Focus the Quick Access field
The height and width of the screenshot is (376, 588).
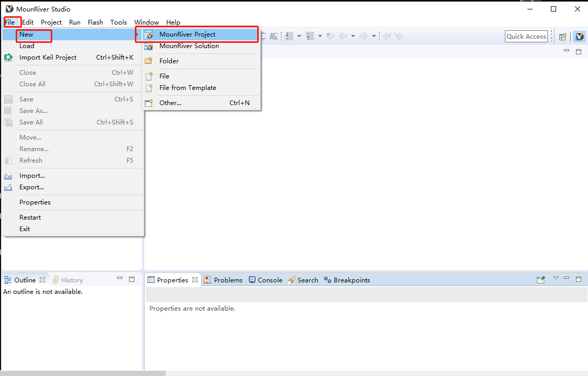(526, 37)
